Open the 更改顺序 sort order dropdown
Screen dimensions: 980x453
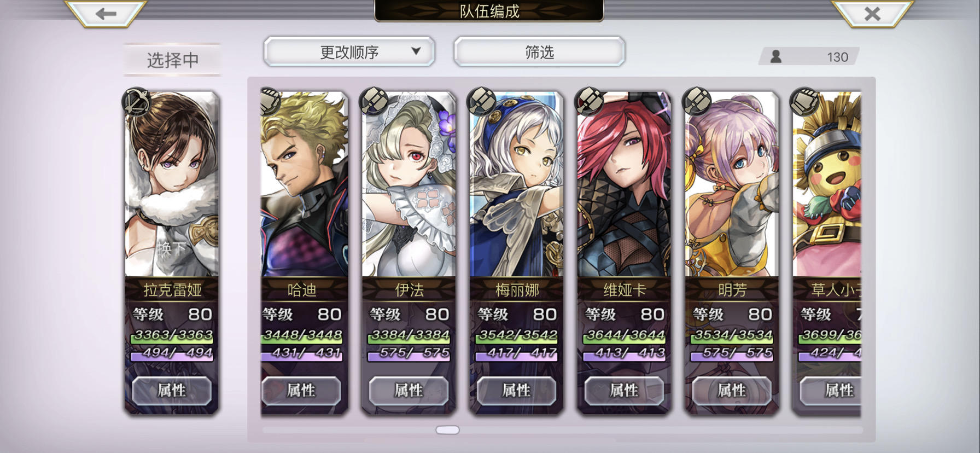[349, 52]
